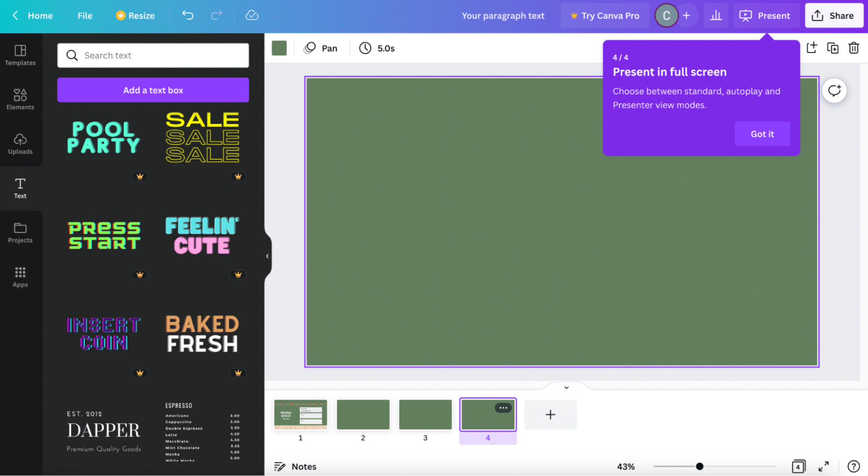
Task: Open the Resize menu
Action: point(135,15)
